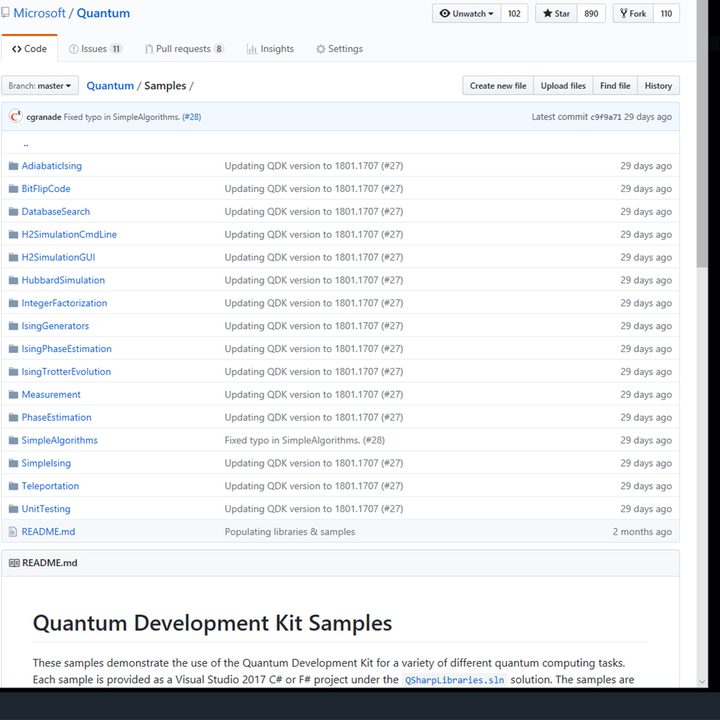
Task: Open BitFlipCode's 'Updating QDK version' commit message
Action: tap(314, 189)
